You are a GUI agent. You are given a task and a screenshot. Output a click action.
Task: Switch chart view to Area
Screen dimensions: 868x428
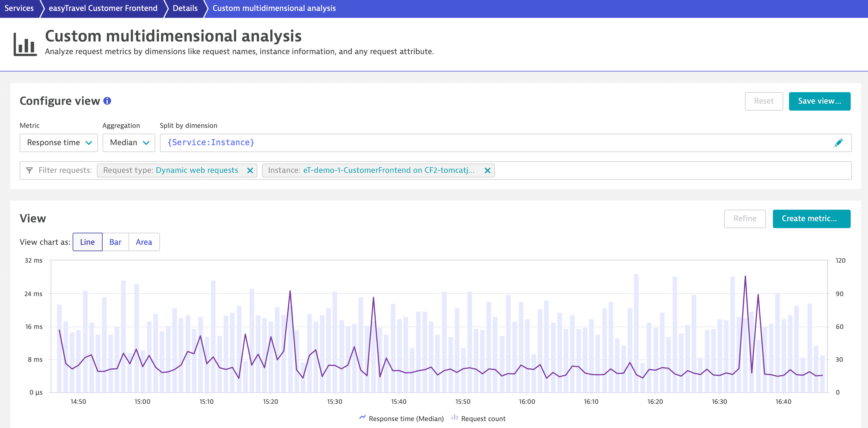click(144, 242)
